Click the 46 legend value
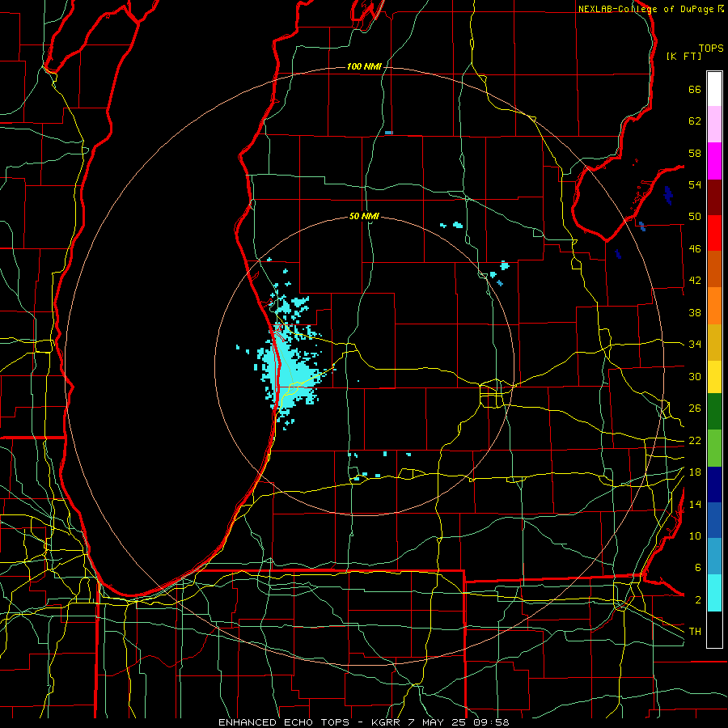Image resolution: width=728 pixels, height=728 pixels. 695,249
